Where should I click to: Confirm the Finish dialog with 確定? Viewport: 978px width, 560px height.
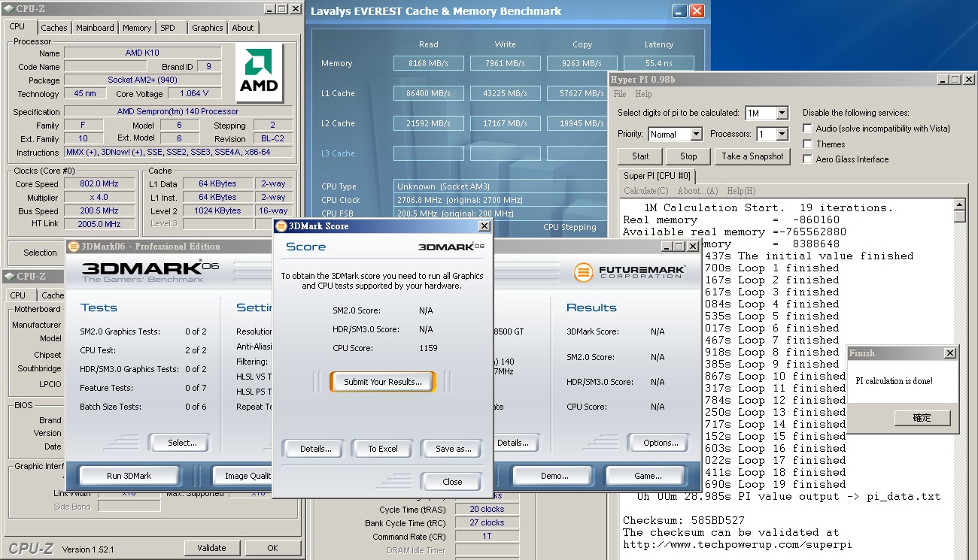click(x=922, y=418)
